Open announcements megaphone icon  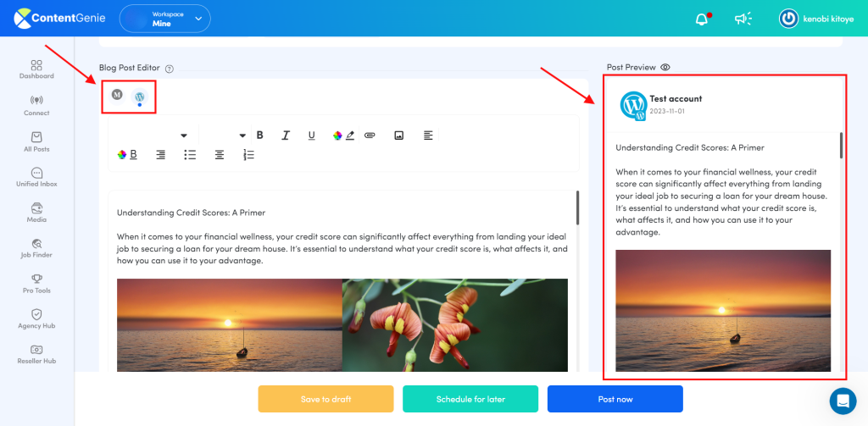click(x=743, y=19)
